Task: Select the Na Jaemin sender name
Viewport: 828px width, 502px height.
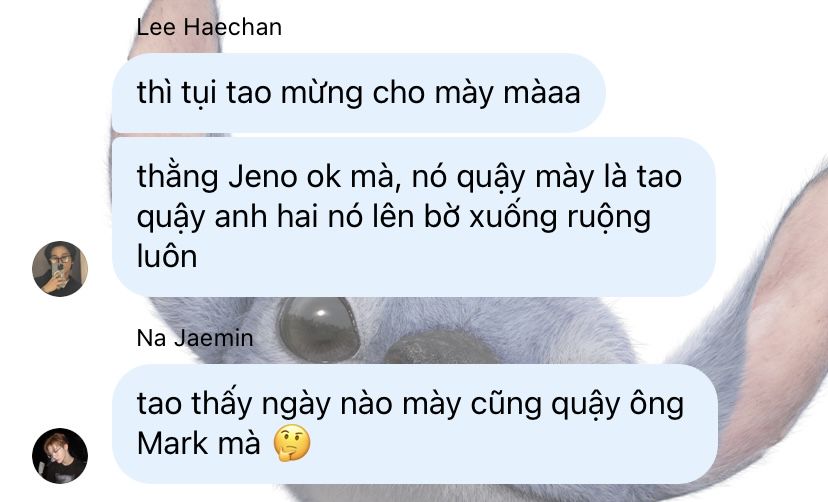Action: pos(195,338)
